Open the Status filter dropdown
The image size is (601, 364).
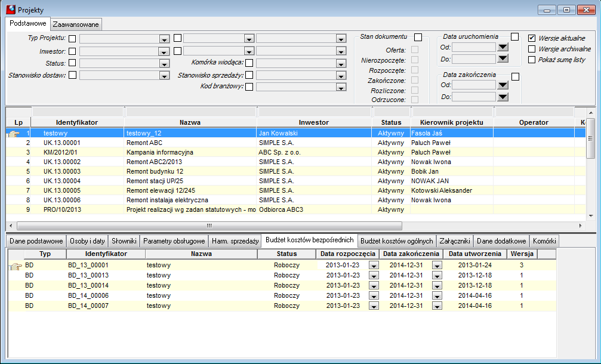(164, 64)
